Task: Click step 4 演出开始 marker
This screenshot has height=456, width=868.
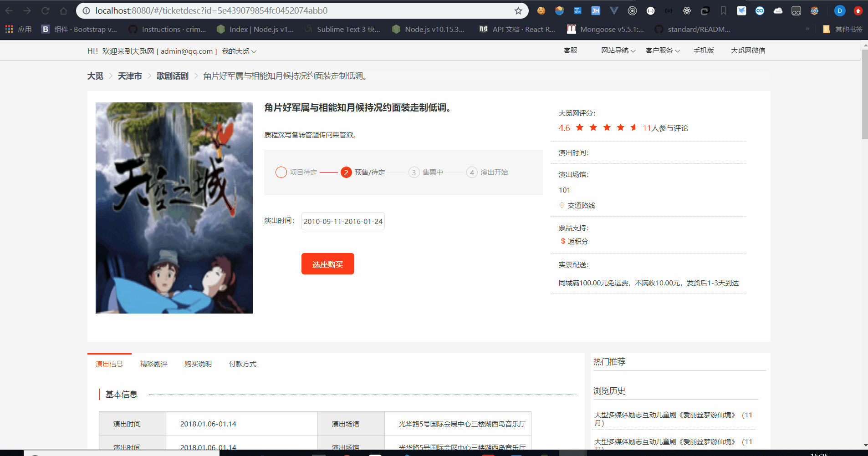Action: tap(472, 172)
